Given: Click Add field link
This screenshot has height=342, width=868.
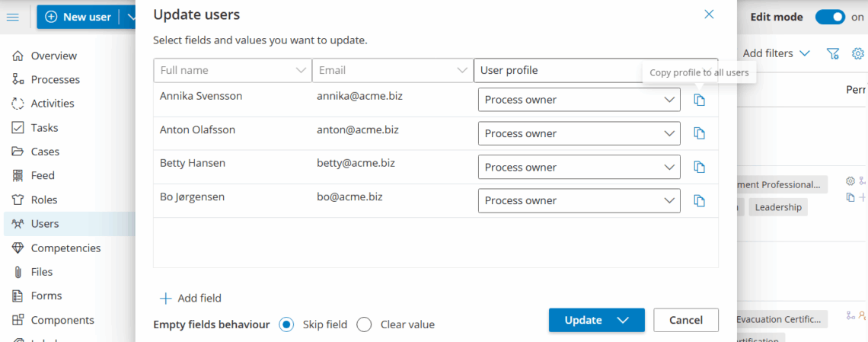Looking at the screenshot, I should [x=190, y=298].
